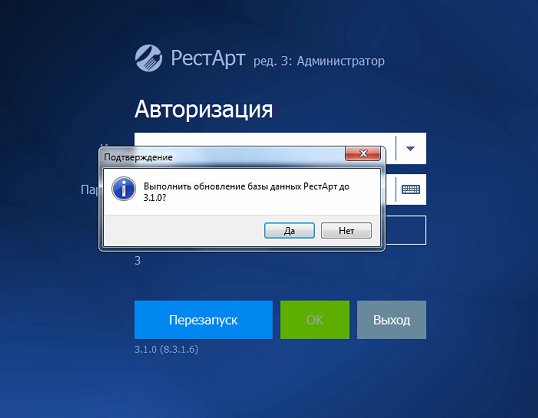
Task: Click the Подтверждение dialog title
Action: pyautogui.click(x=138, y=157)
